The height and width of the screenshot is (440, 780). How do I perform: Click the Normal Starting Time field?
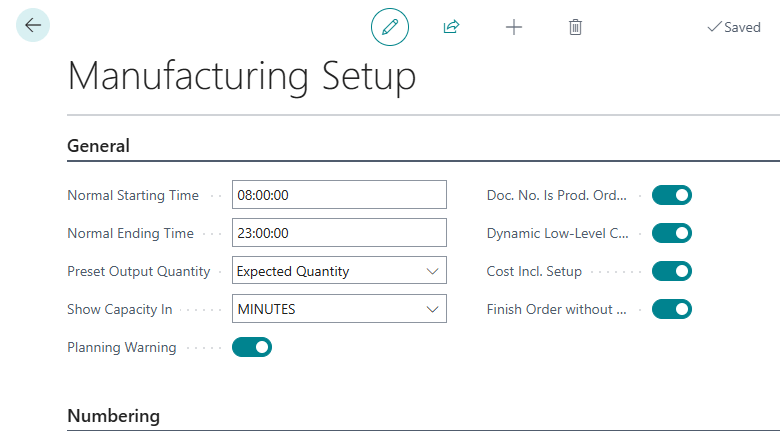(x=339, y=195)
